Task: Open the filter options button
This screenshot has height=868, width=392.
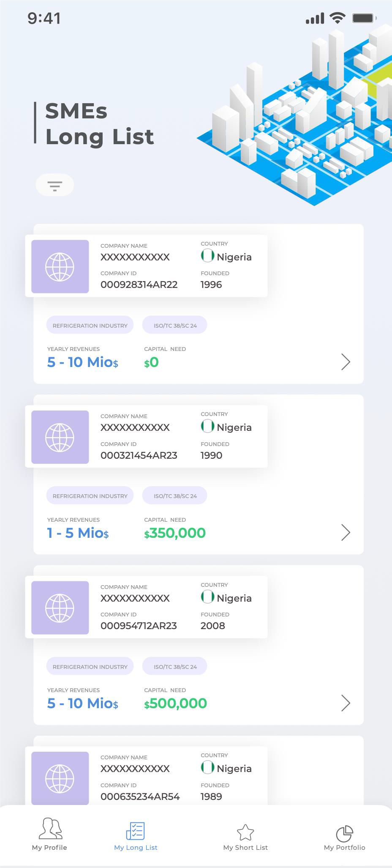Action: point(55,185)
